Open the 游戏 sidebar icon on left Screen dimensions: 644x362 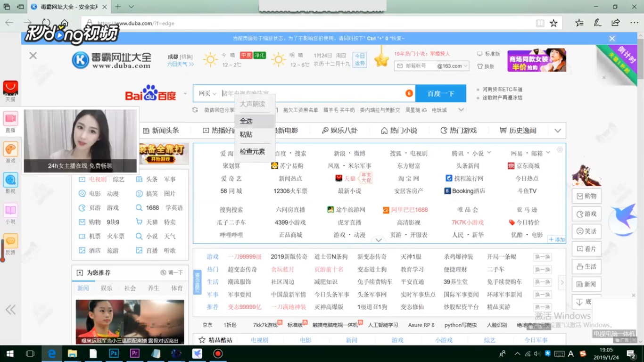(x=10, y=149)
